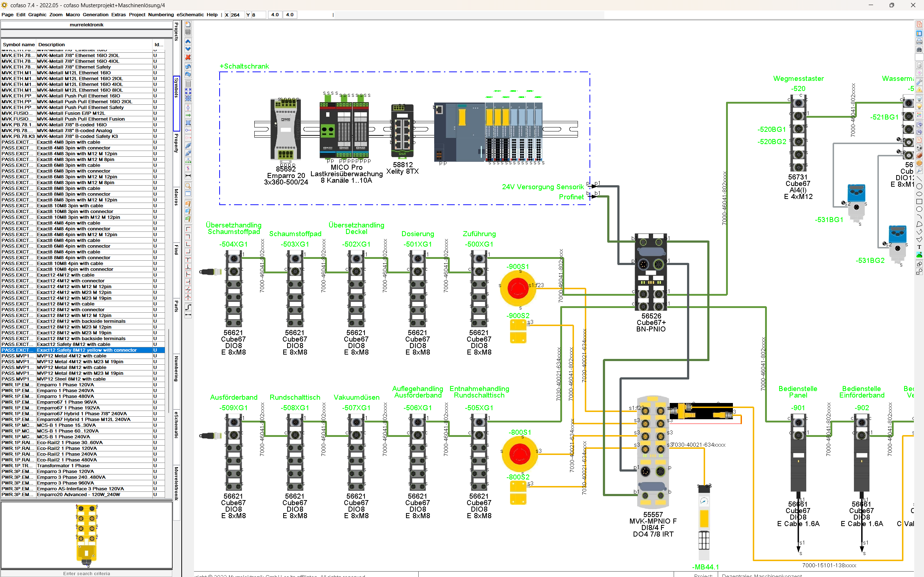The image size is (924, 577).
Task: Click the blue page-up arrow icon
Action: [188, 41]
